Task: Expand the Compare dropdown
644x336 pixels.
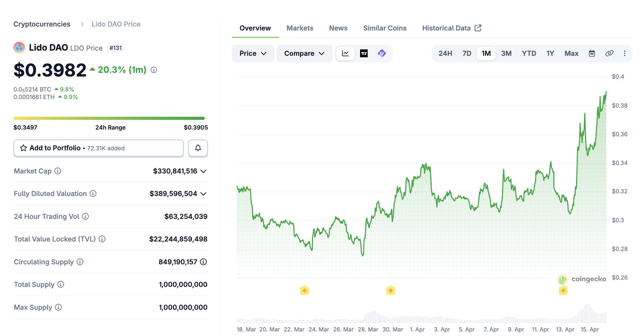Action: (304, 53)
